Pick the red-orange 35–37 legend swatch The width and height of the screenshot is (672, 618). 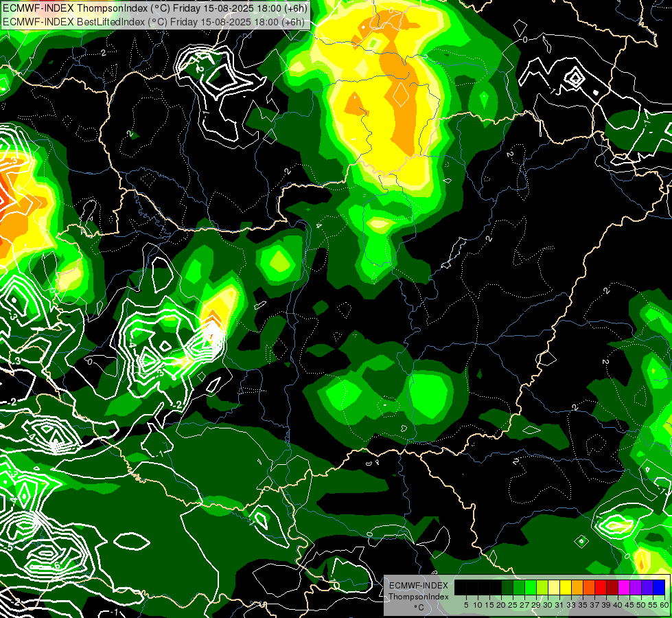(589, 587)
